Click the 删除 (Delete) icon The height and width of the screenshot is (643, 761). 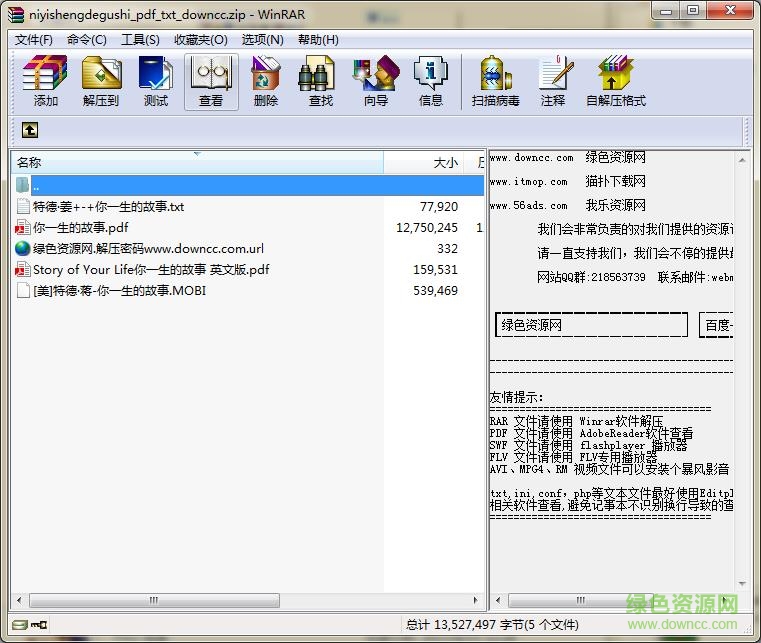[265, 81]
